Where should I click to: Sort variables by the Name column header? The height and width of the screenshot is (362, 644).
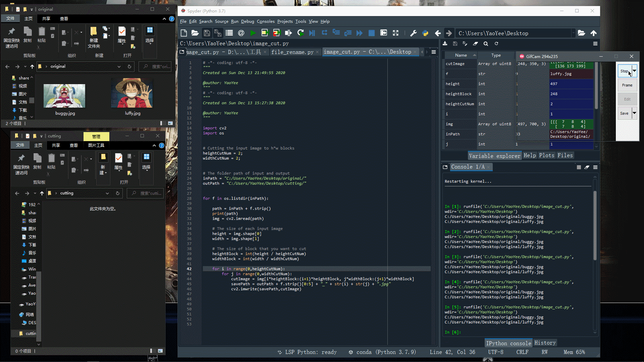tap(461, 55)
